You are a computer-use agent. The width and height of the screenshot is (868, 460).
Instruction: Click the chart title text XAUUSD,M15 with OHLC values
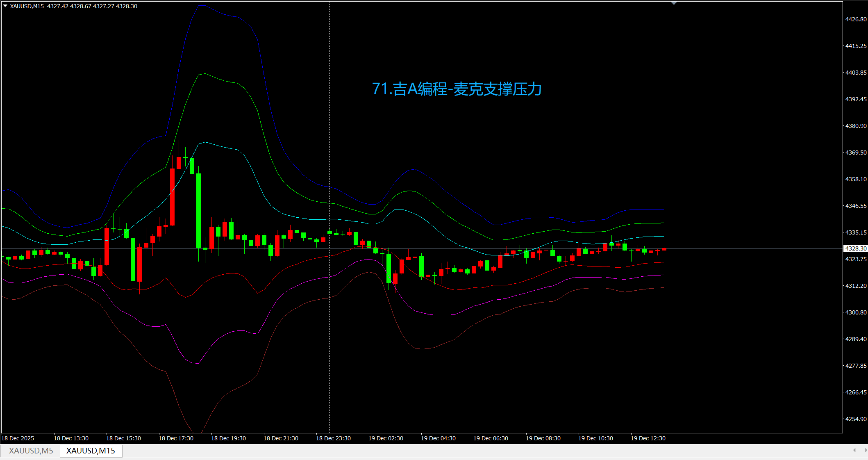74,6
